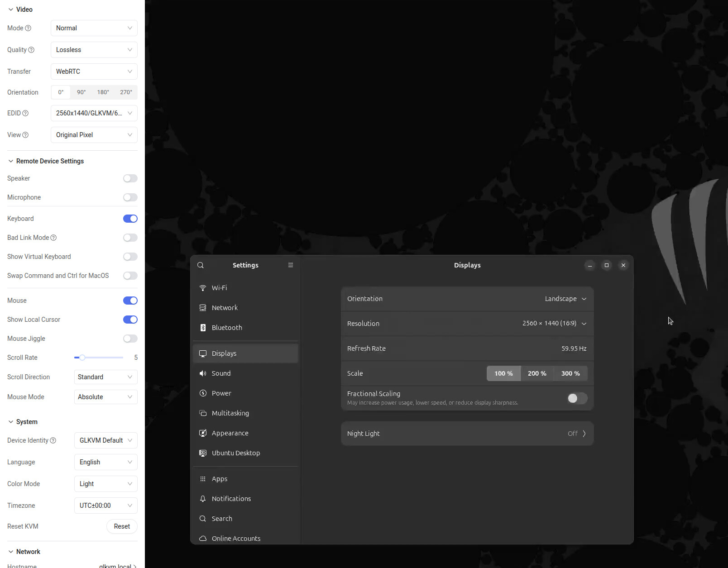Click the help icon beside Quality
Image resolution: width=728 pixels, height=568 pixels.
point(31,50)
